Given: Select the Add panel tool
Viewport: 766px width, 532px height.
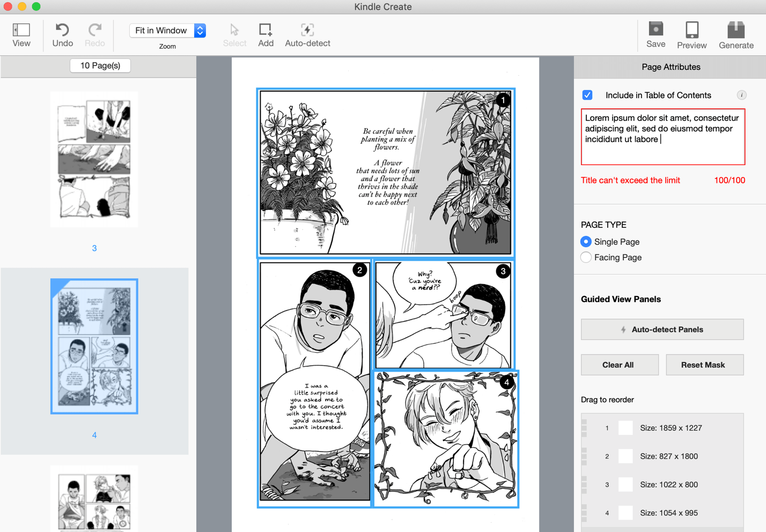Looking at the screenshot, I should [x=266, y=30].
